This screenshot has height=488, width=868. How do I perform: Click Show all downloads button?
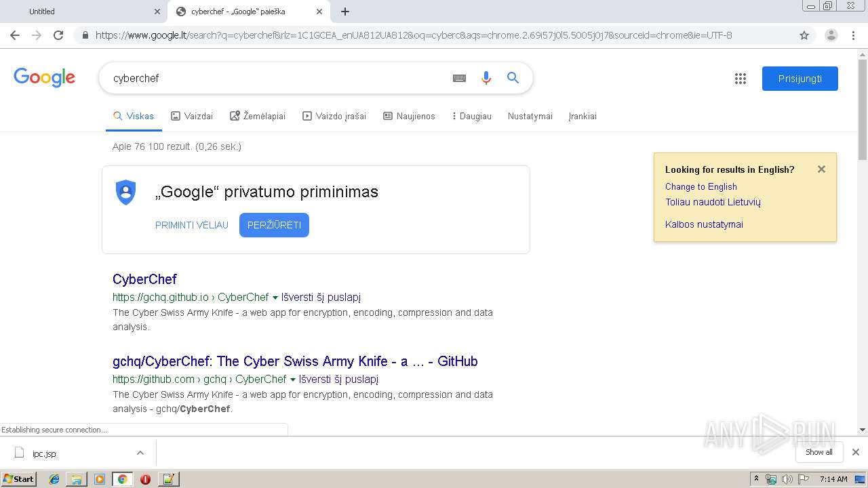click(819, 452)
